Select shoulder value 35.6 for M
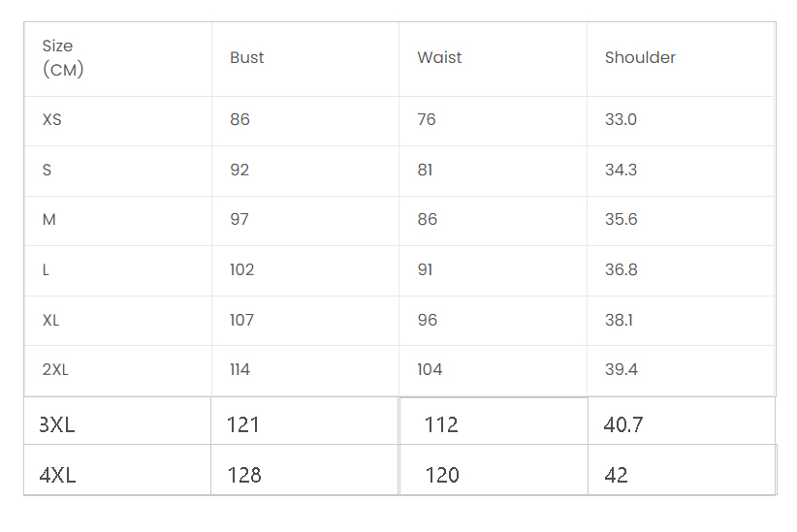 coord(621,220)
